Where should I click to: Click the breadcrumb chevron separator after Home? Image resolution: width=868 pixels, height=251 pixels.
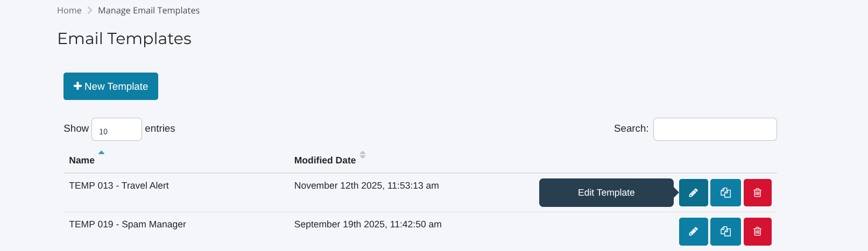90,11
